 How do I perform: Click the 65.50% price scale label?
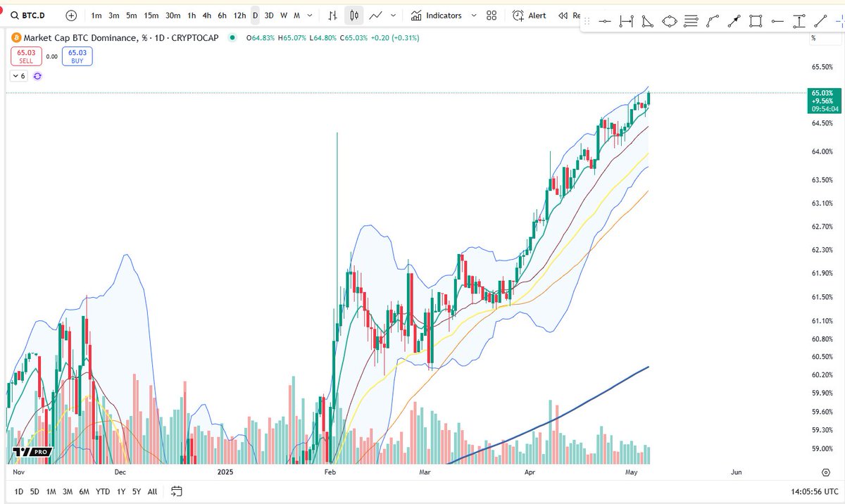(x=822, y=67)
